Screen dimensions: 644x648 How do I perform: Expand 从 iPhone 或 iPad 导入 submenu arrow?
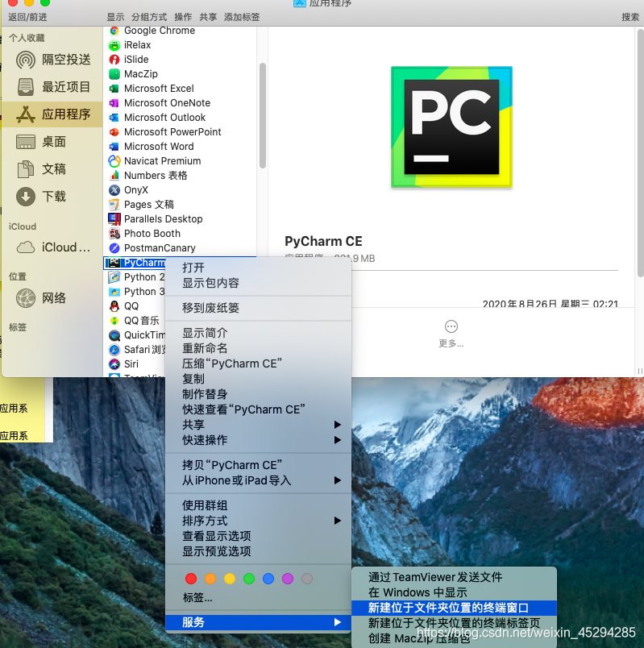click(x=337, y=480)
